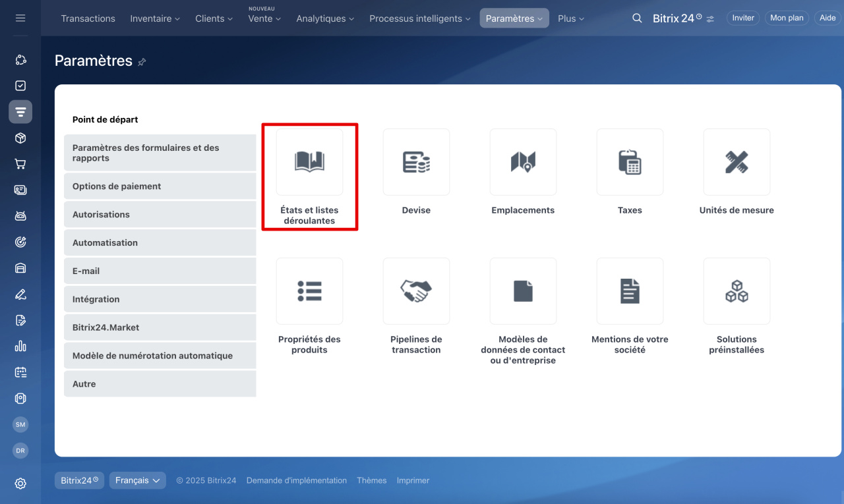Click the SM avatar in sidebar
The image size is (844, 504).
tap(20, 425)
